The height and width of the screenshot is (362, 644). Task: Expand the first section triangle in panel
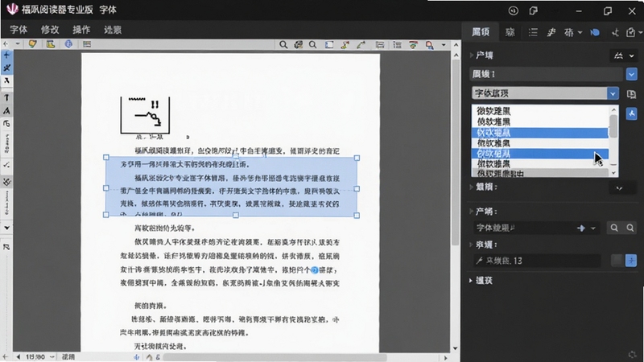coord(472,55)
